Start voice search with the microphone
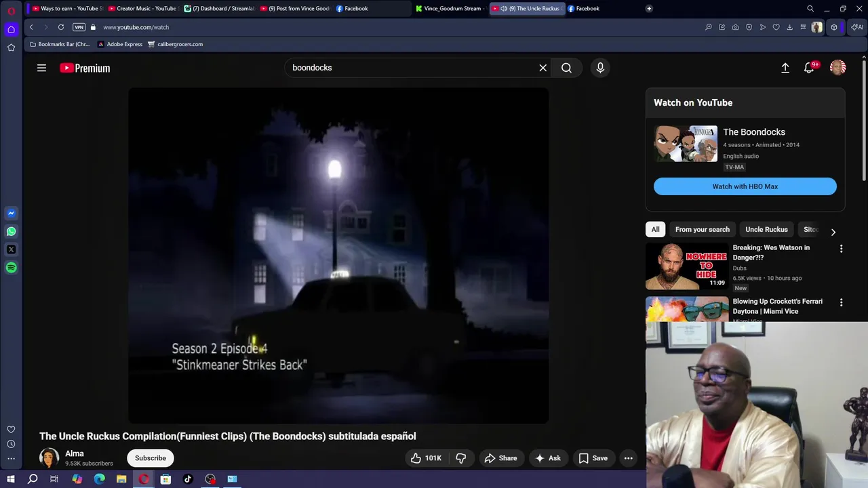 point(600,68)
